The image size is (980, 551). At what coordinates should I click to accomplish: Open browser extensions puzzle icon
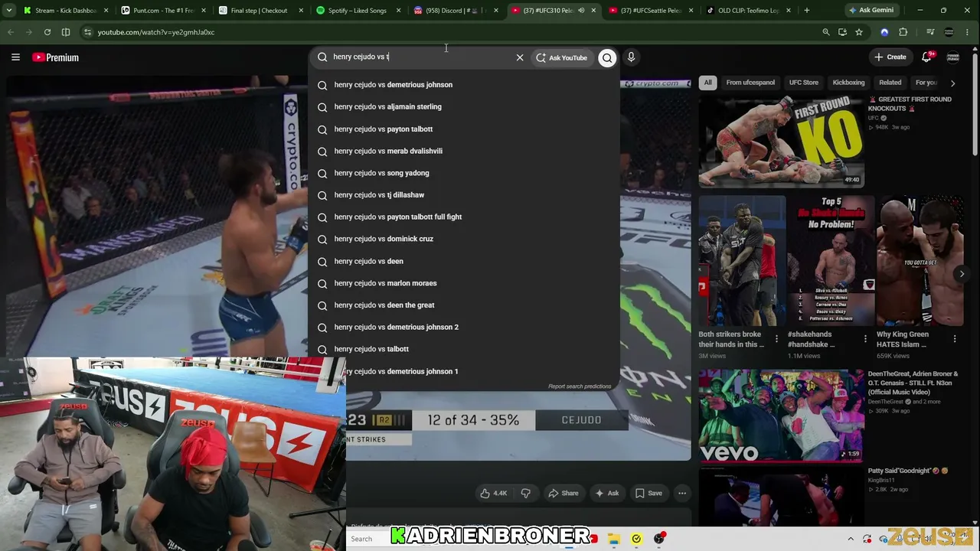click(903, 32)
